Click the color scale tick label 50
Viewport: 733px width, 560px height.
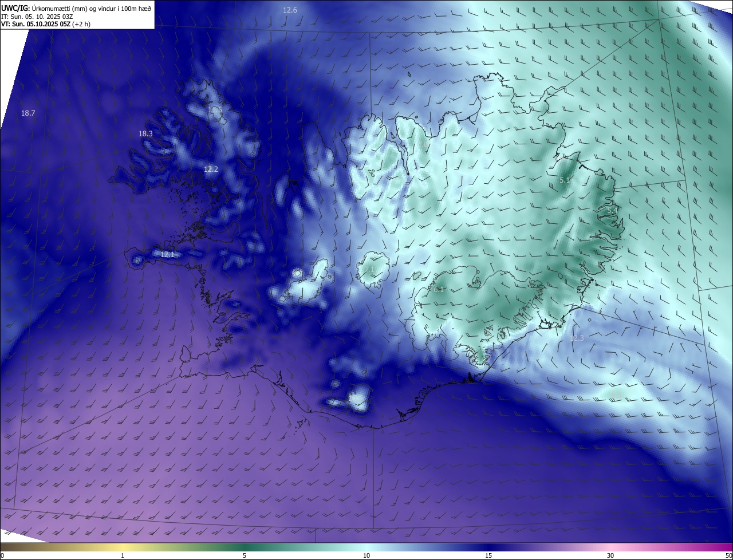pos(728,556)
